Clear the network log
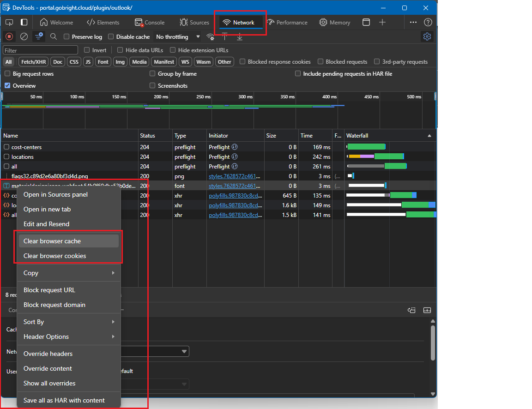The height and width of the screenshot is (409, 532). (x=24, y=36)
